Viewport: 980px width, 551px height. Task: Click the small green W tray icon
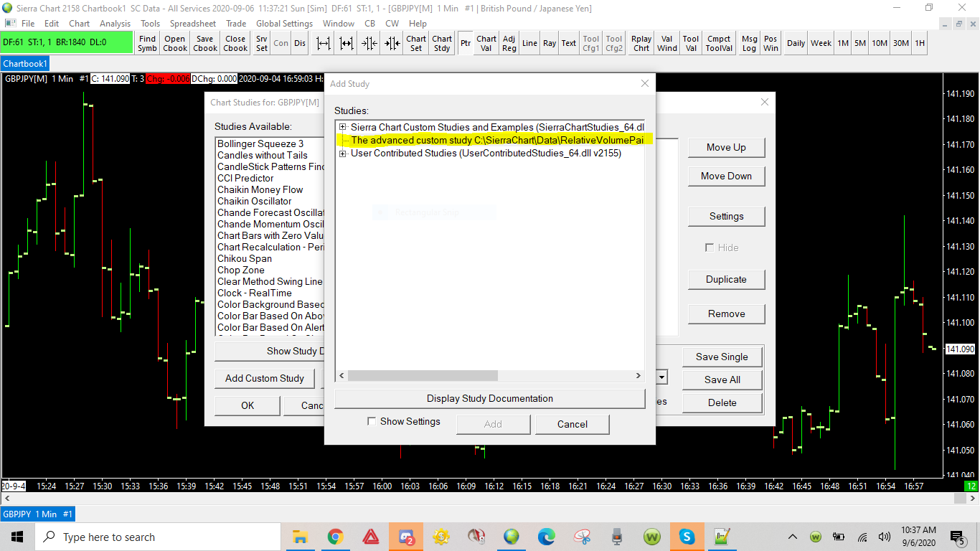tap(816, 537)
